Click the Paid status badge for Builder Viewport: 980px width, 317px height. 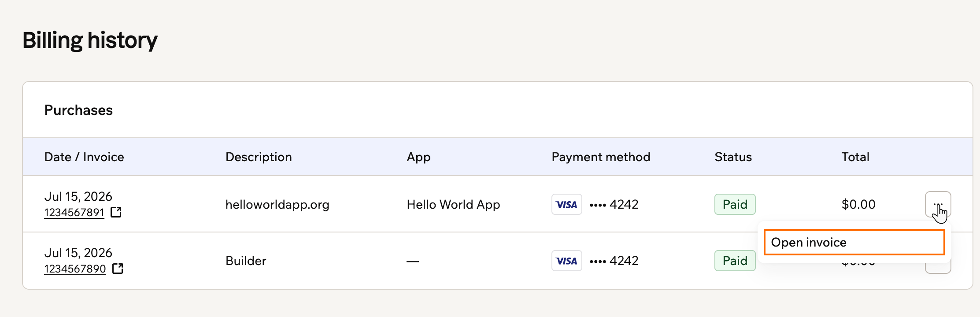(735, 261)
